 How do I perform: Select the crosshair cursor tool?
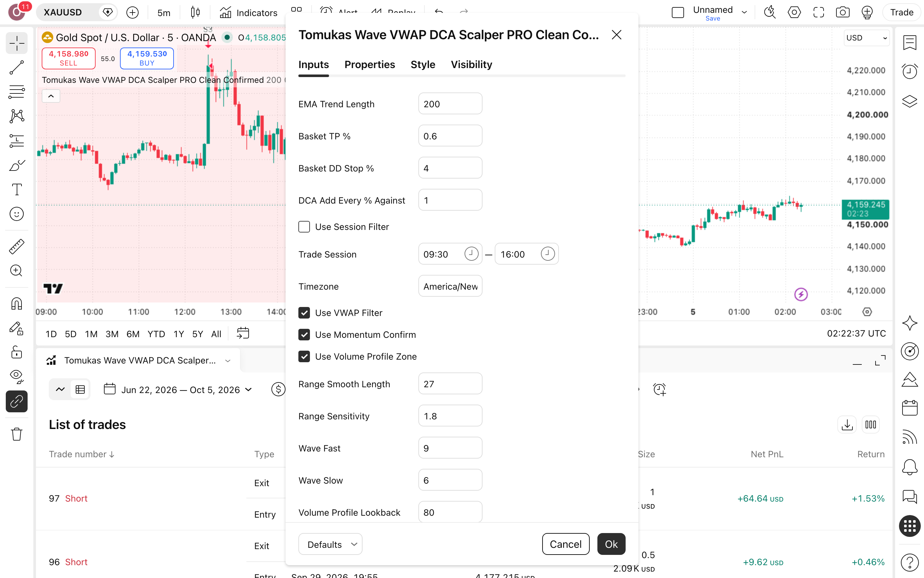[16, 43]
